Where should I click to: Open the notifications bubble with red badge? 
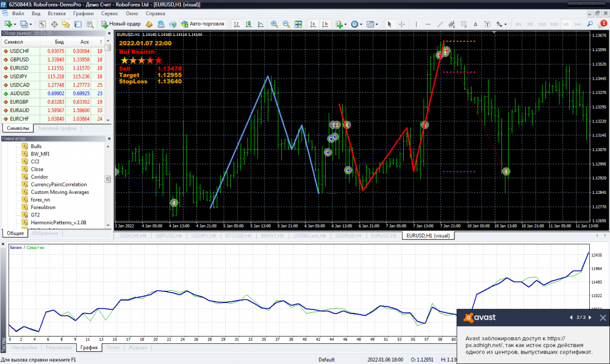pos(603,24)
